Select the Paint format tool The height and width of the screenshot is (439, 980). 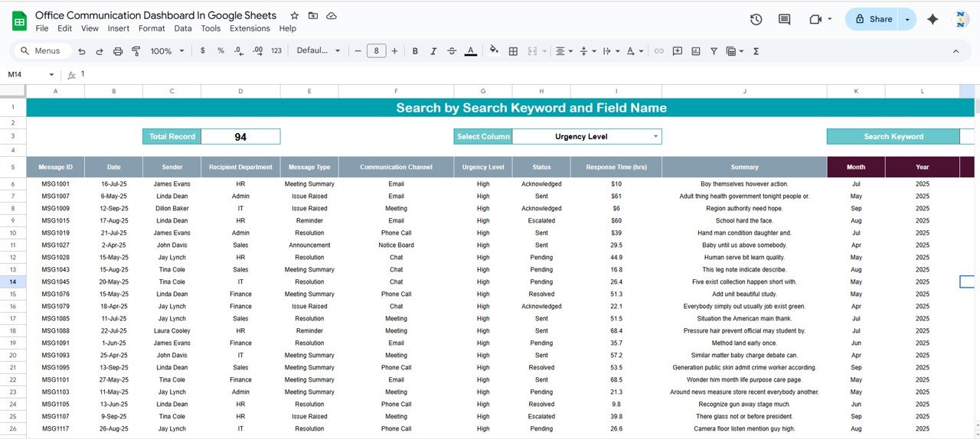[x=136, y=51]
